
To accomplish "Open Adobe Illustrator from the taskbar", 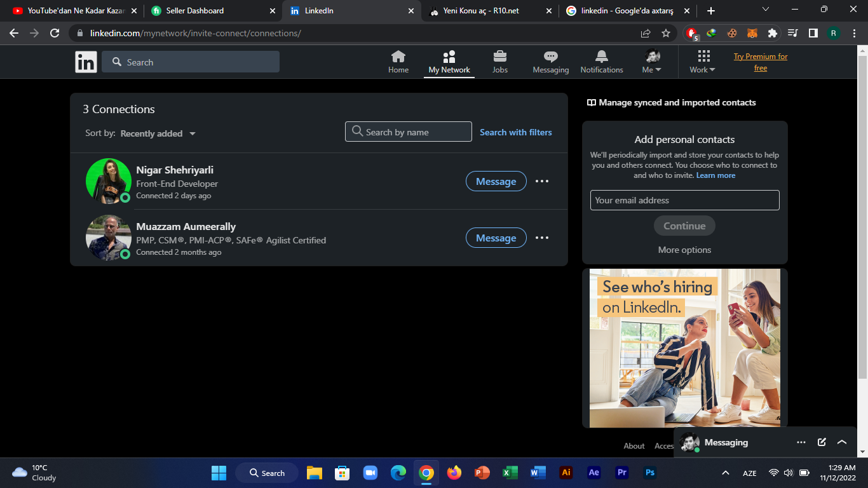I will 566,473.
